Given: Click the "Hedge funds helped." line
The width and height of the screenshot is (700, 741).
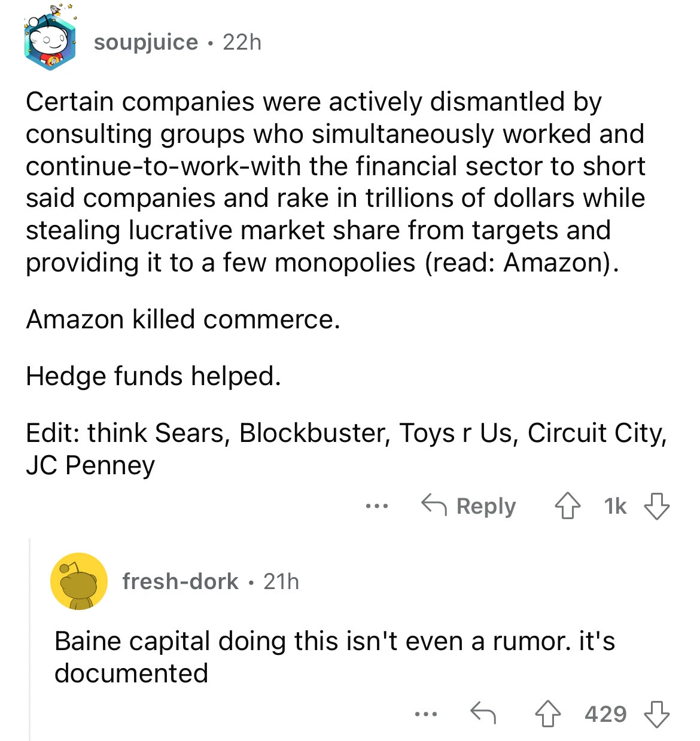Looking at the screenshot, I should [153, 376].
